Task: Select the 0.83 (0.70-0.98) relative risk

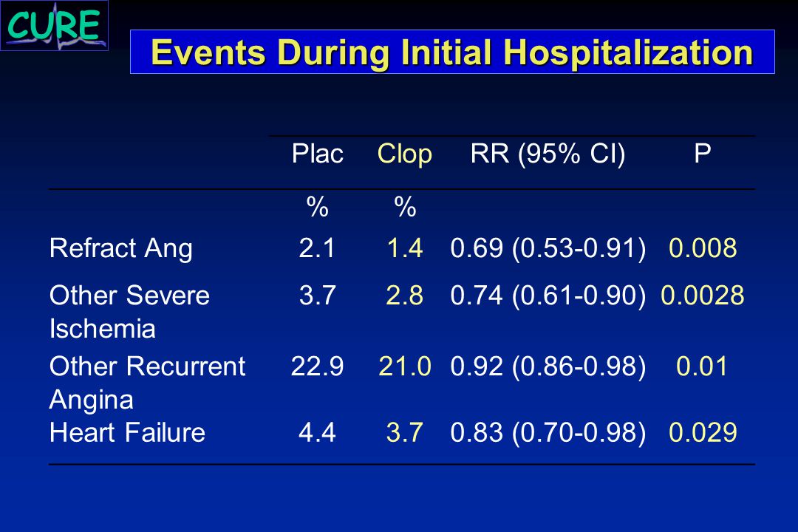Action: (548, 433)
